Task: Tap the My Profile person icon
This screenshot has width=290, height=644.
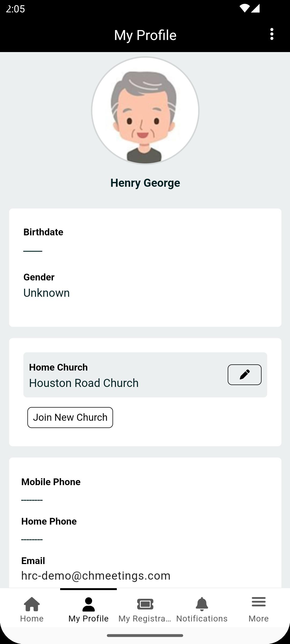Action: click(x=88, y=604)
